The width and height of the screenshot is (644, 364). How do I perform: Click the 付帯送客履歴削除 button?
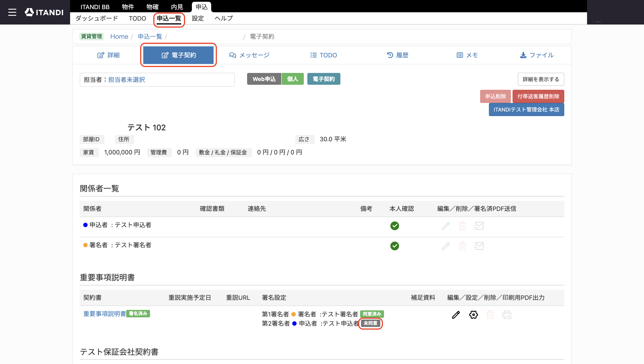(x=538, y=96)
